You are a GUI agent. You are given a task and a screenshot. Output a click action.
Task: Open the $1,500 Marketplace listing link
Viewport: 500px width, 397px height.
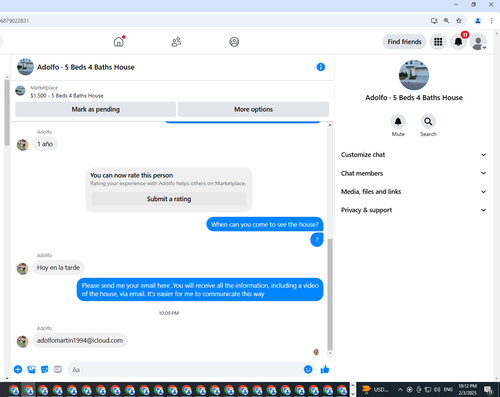67,96
